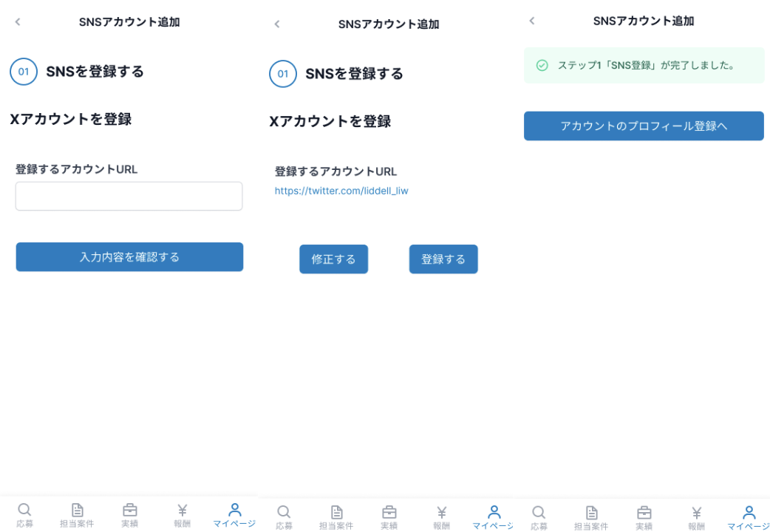
Task: Open 応募 search tab on middle screen
Action: [284, 518]
